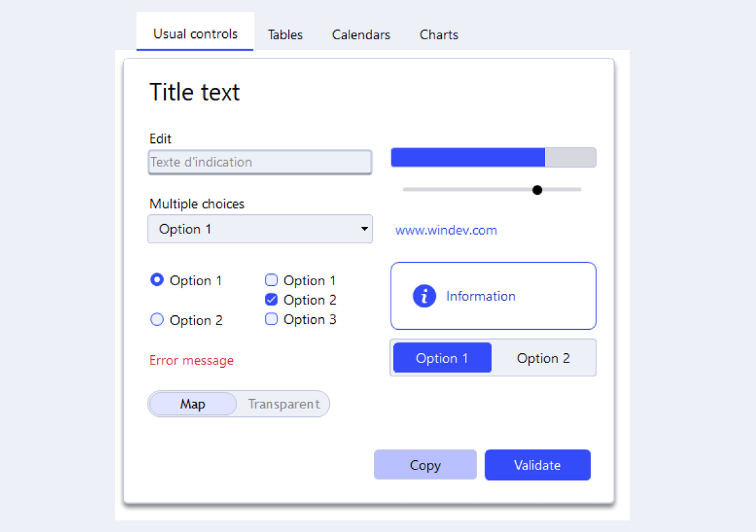Switch to the Tables tab
The height and width of the screenshot is (532, 756).
[285, 35]
